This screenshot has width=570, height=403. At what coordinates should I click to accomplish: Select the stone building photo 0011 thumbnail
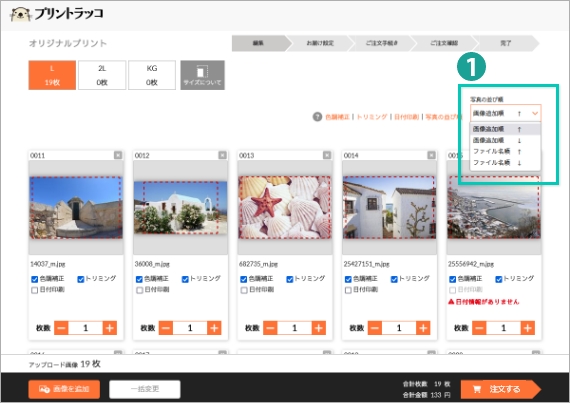tap(76, 207)
